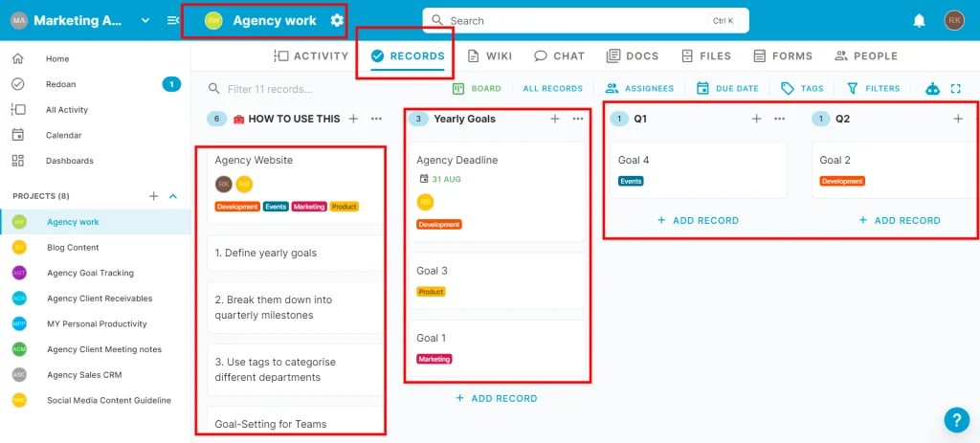Open the Board view selector
Image resolution: width=980 pixels, height=443 pixels.
[x=477, y=89]
